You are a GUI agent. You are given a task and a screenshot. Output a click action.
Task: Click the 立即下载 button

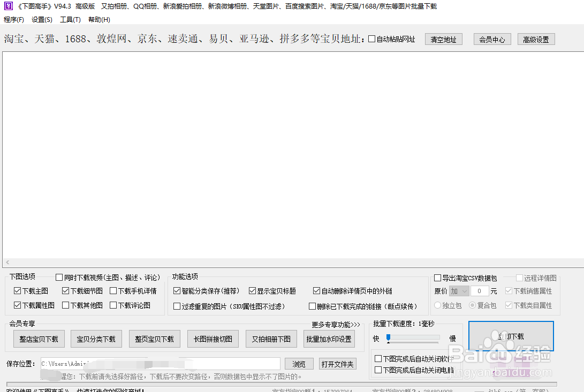[x=511, y=336]
